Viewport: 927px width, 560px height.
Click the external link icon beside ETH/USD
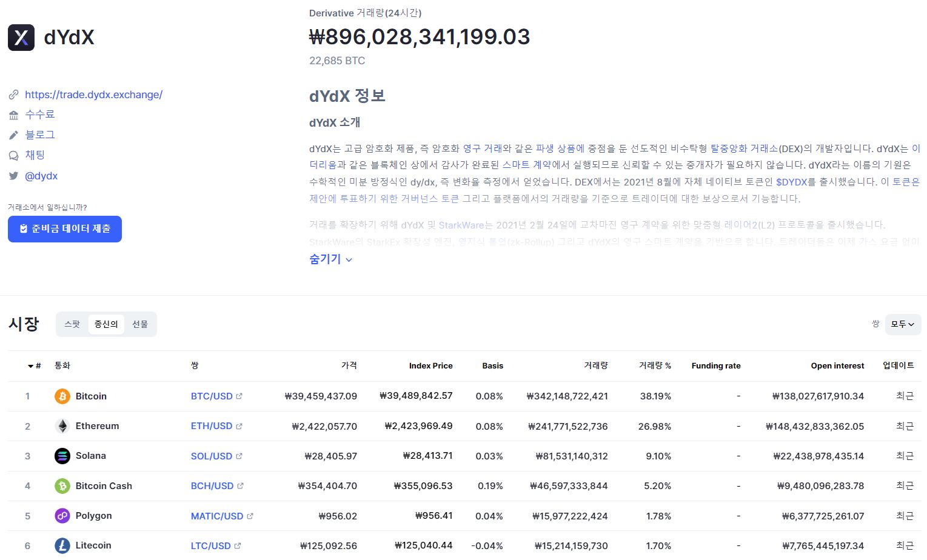coord(239,426)
